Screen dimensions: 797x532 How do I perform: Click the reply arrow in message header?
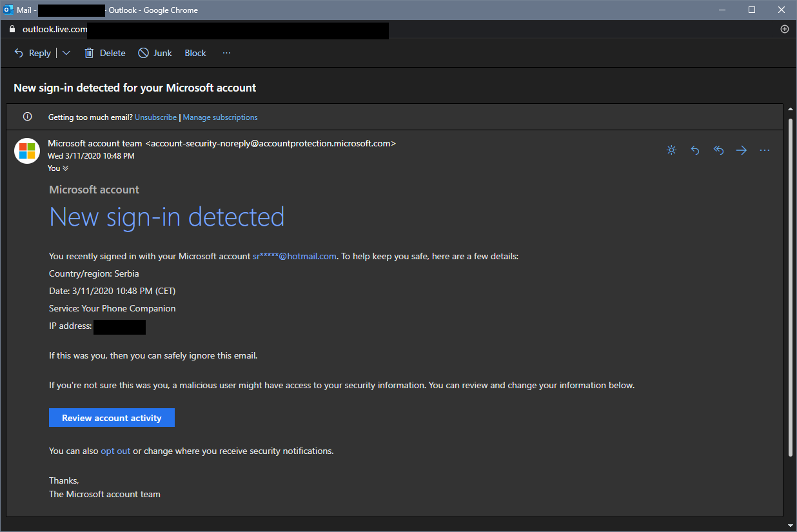tap(695, 150)
